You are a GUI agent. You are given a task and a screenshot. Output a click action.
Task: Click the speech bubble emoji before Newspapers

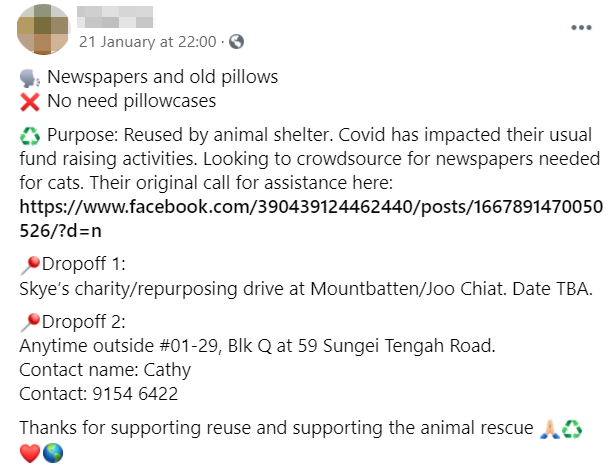(29, 78)
